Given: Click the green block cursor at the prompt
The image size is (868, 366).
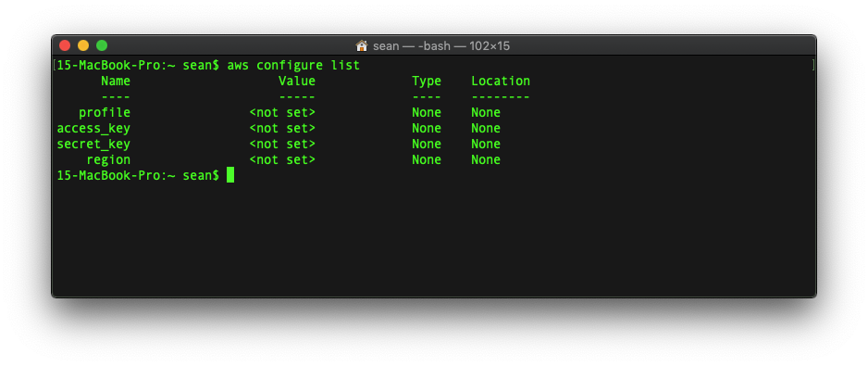Looking at the screenshot, I should (230, 175).
